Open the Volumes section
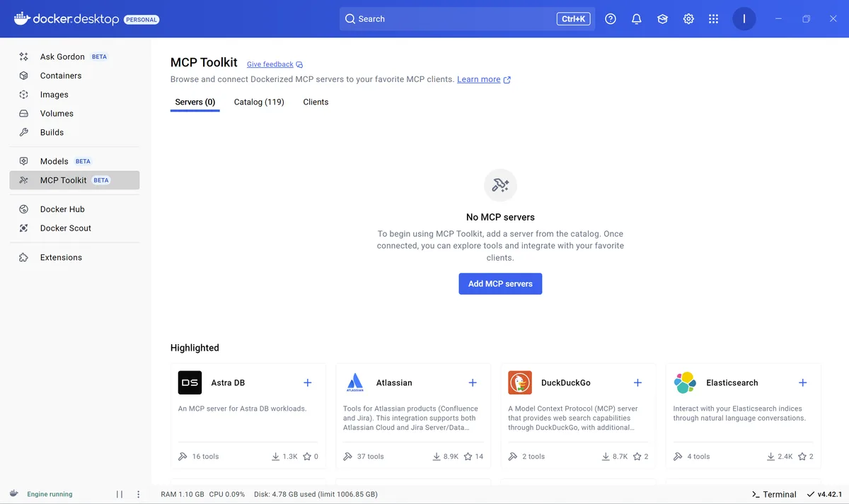849x504 pixels. [x=74, y=113]
